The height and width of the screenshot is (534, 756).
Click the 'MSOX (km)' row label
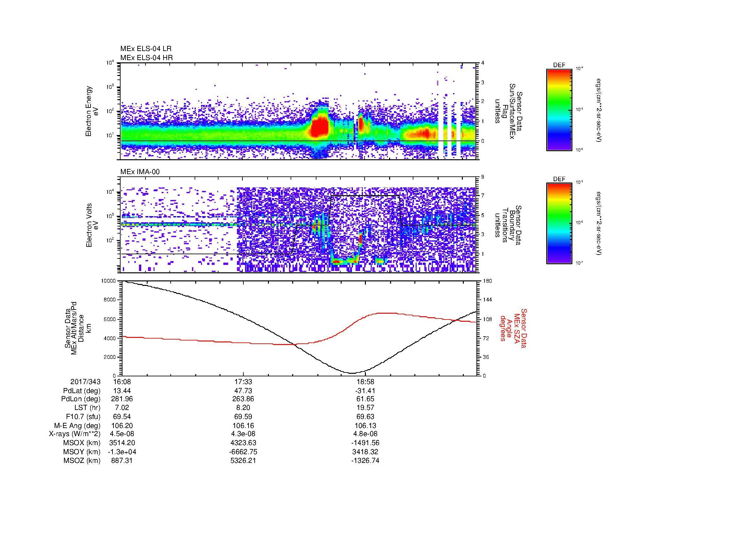82,443
